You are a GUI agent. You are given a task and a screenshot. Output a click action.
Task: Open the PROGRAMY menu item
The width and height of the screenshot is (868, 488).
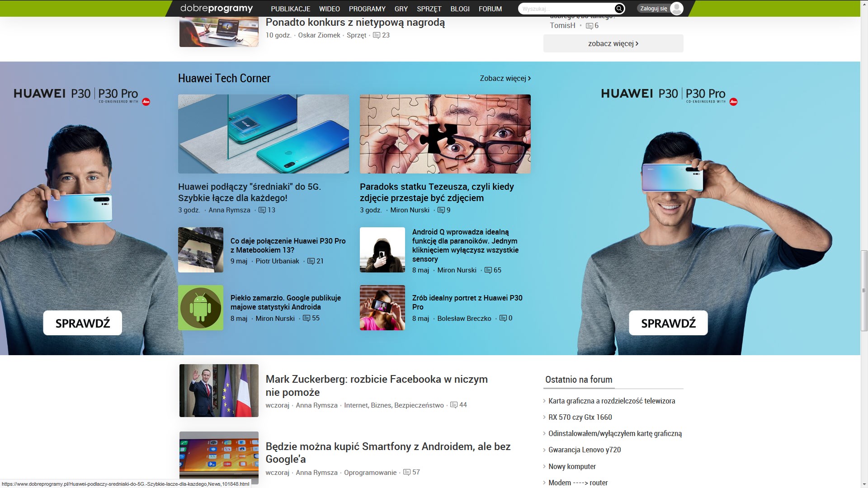(367, 9)
